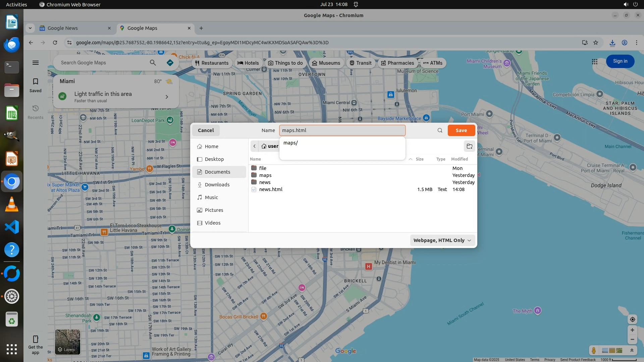Switch to the Google News tab
This screenshot has height=362, width=644.
tap(74, 28)
